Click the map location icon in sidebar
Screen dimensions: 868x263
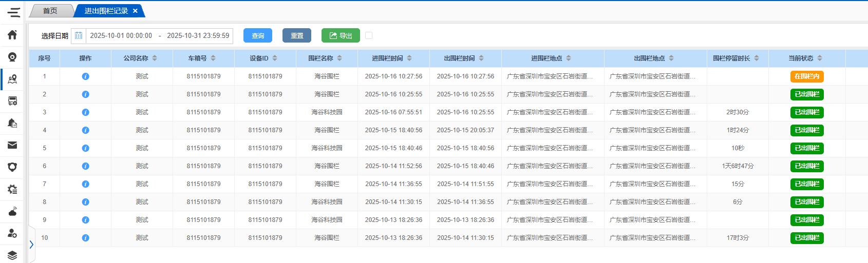point(12,79)
